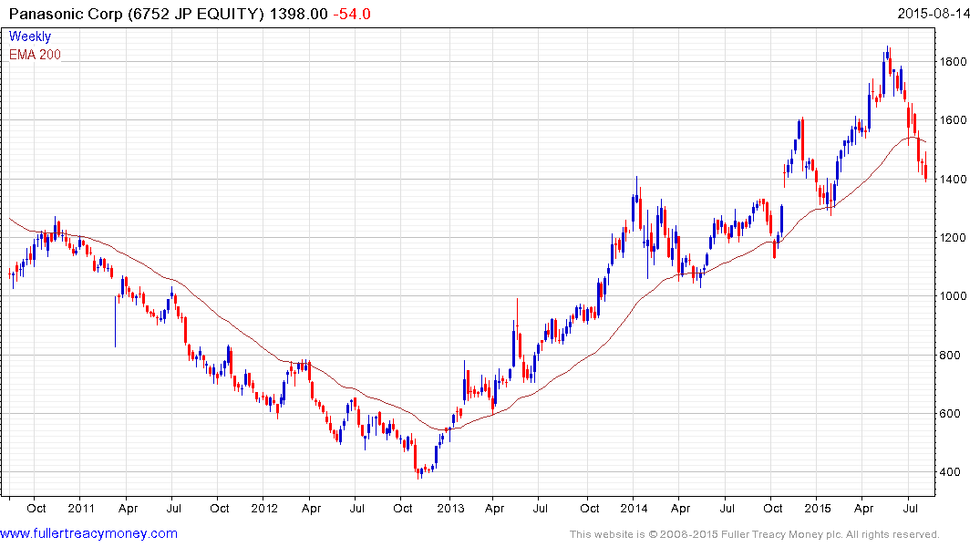Click the 800 price axis label
The width and height of the screenshot is (980, 547).
click(953, 356)
